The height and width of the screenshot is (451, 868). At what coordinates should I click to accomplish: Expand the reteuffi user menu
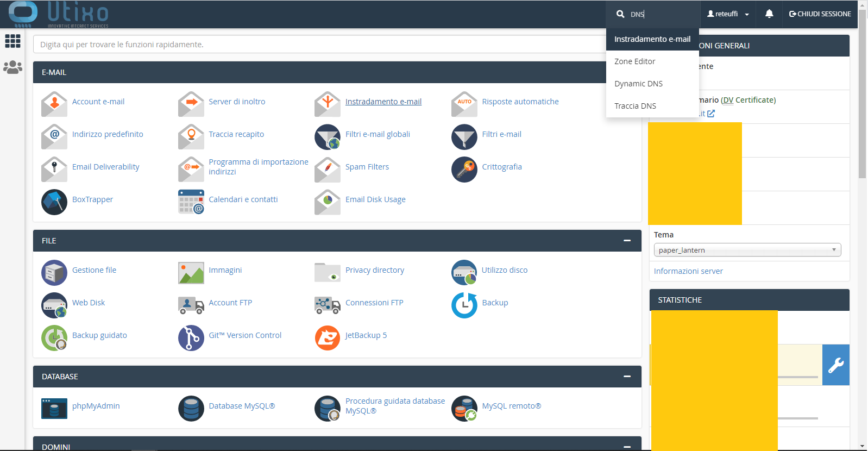pyautogui.click(x=728, y=14)
